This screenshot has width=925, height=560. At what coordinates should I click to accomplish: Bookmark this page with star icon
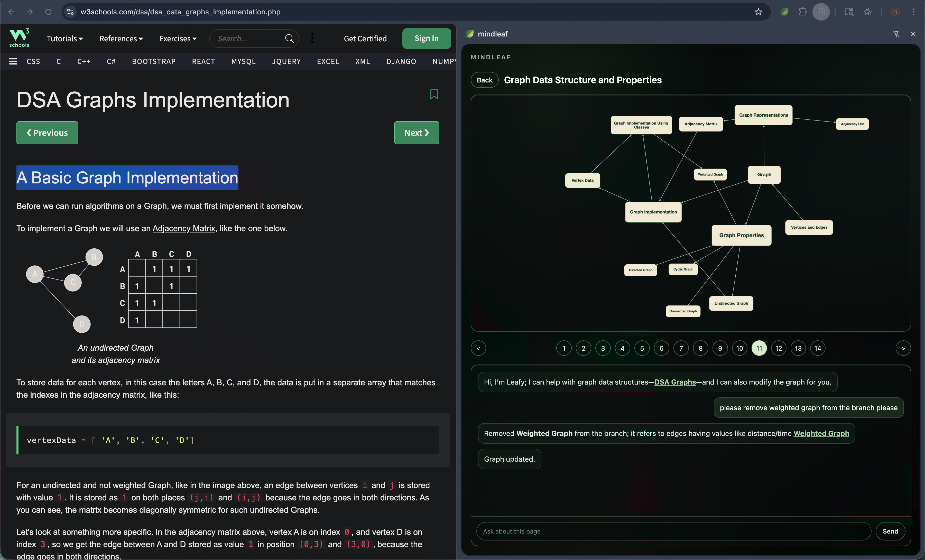point(758,12)
